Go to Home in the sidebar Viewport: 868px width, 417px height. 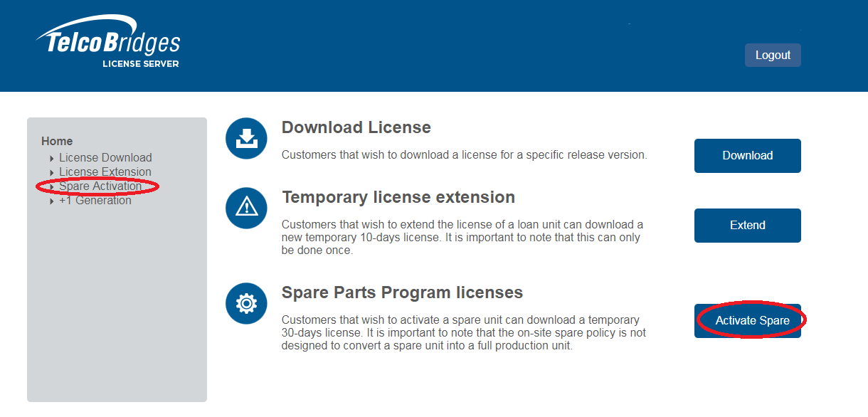pyautogui.click(x=57, y=142)
